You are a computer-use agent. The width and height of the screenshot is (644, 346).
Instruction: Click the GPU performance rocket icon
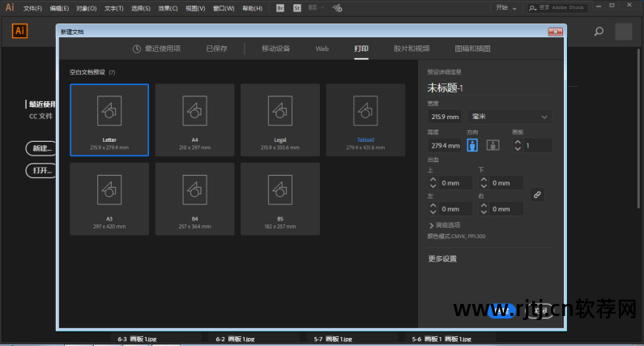337,8
